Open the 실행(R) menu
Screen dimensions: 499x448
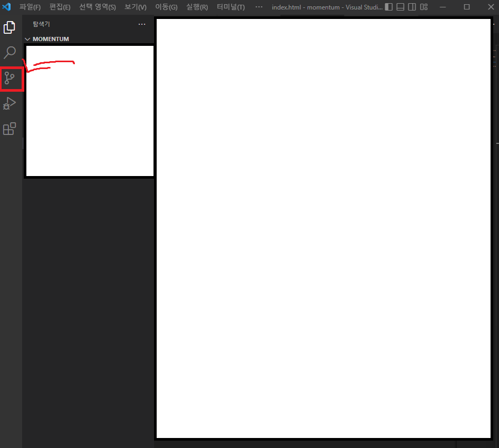tap(197, 7)
